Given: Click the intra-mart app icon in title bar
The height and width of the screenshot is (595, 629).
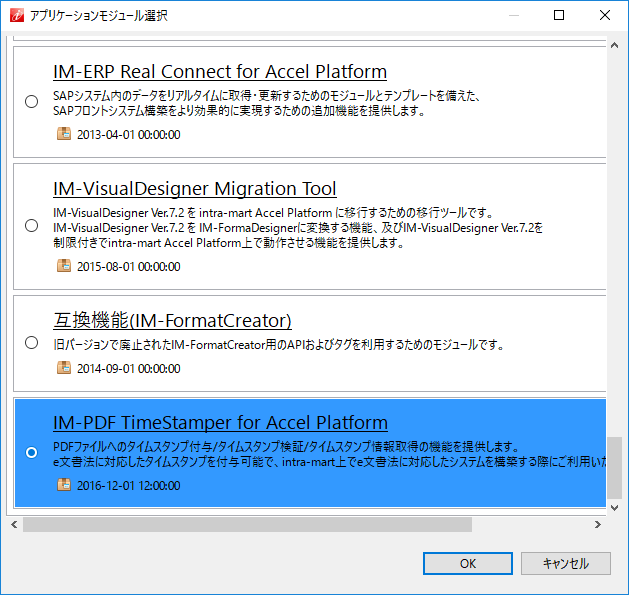Looking at the screenshot, I should (x=17, y=15).
